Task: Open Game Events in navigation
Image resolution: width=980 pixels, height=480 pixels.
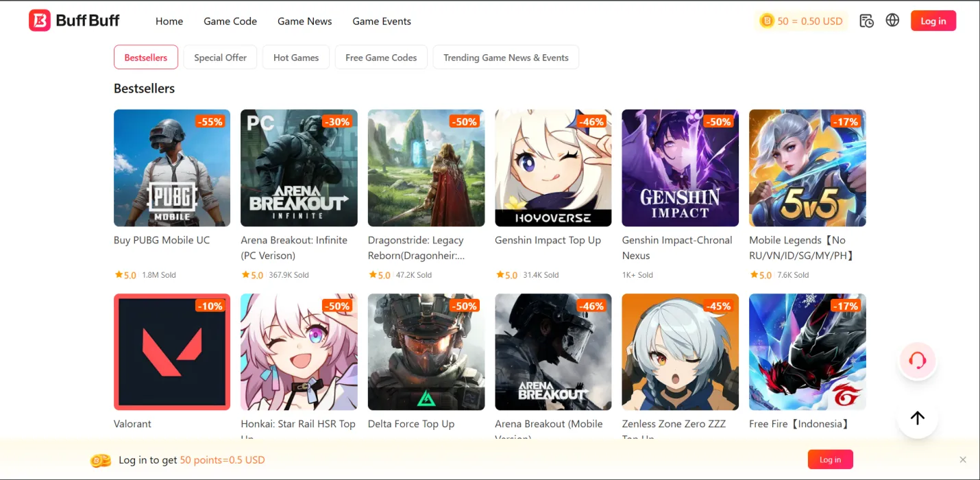Action: point(382,21)
